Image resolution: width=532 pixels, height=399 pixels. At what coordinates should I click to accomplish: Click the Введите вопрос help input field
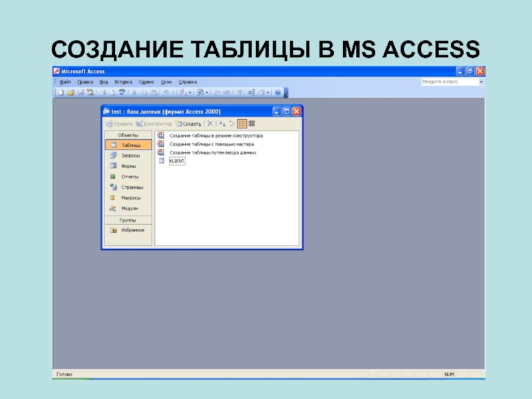pyautogui.click(x=449, y=82)
